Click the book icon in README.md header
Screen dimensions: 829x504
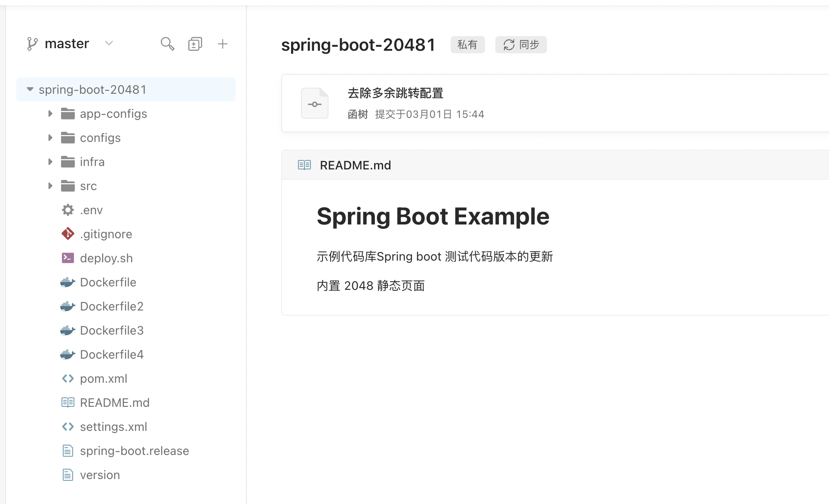[304, 165]
